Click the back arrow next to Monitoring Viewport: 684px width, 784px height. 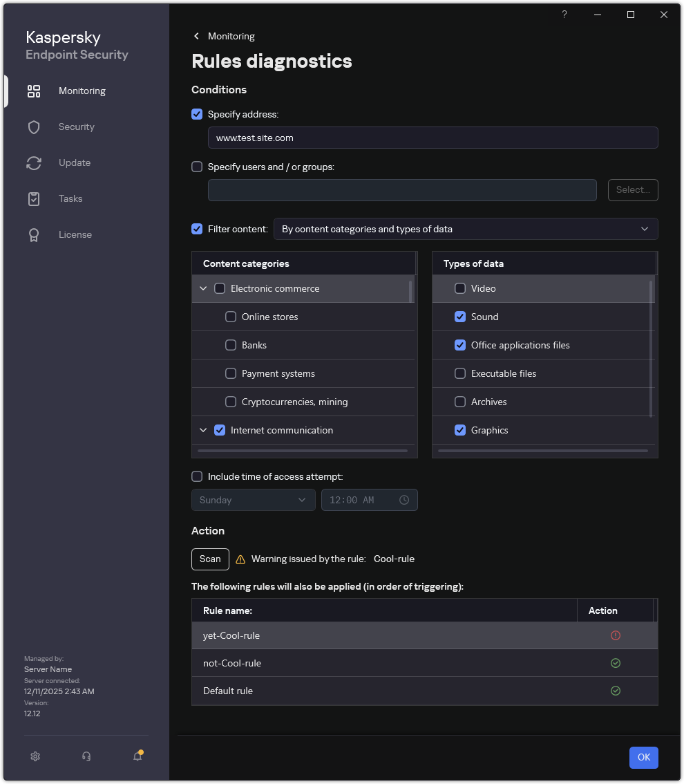pos(197,36)
